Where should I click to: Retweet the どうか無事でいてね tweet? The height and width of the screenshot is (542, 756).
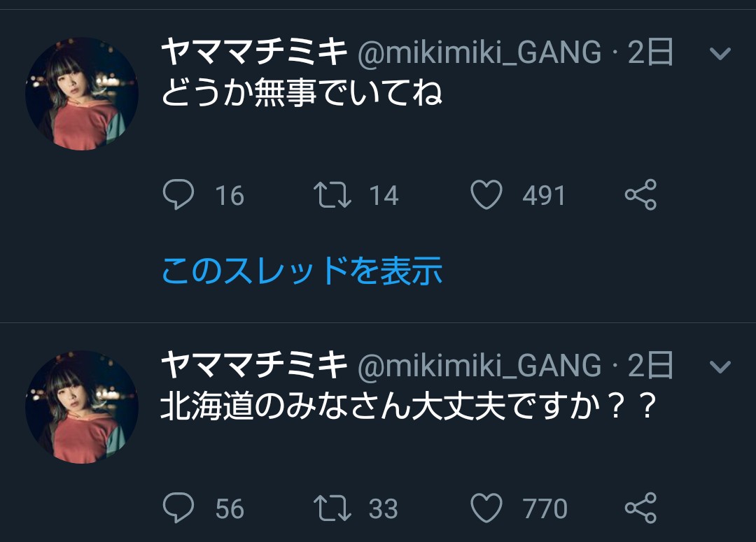pyautogui.click(x=332, y=195)
